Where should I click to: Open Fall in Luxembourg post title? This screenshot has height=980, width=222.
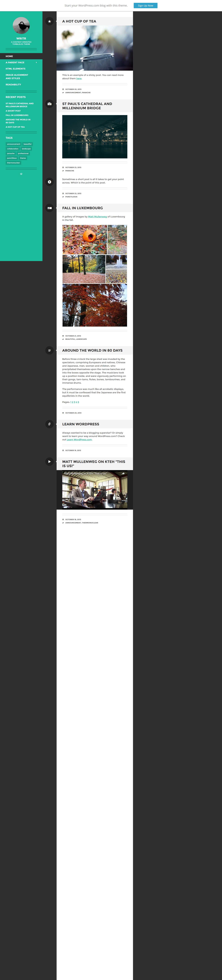[x=82, y=208]
